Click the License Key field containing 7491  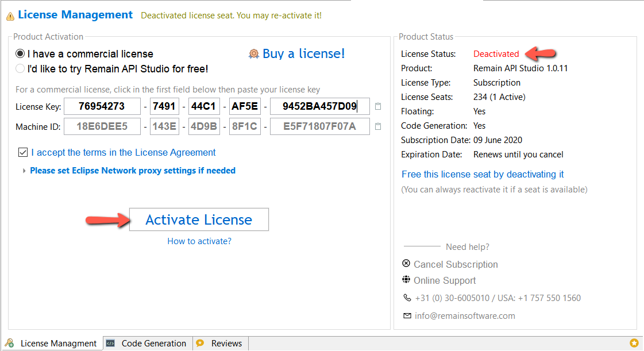pos(164,106)
